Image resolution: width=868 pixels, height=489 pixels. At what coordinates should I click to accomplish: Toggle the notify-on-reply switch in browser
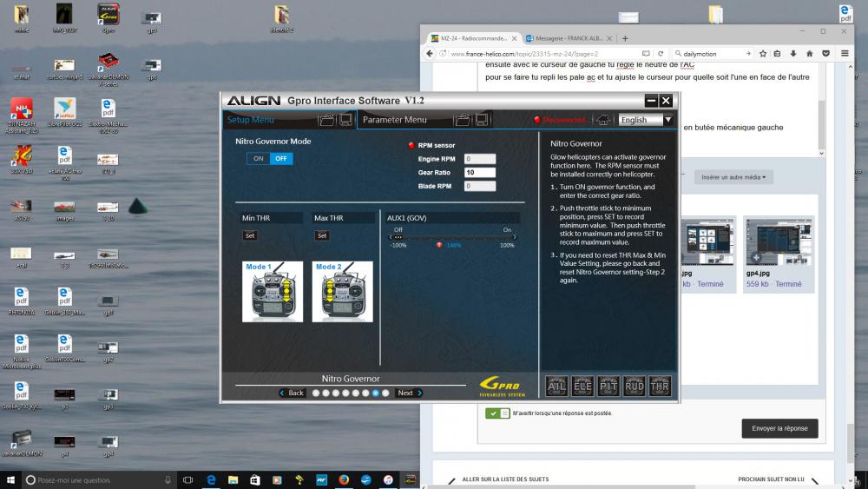pyautogui.click(x=497, y=413)
